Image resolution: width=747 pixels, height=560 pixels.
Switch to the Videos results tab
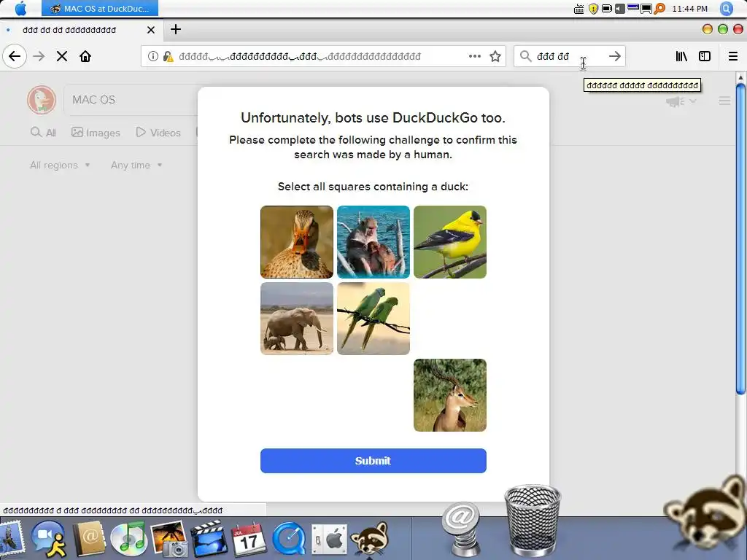pyautogui.click(x=158, y=133)
